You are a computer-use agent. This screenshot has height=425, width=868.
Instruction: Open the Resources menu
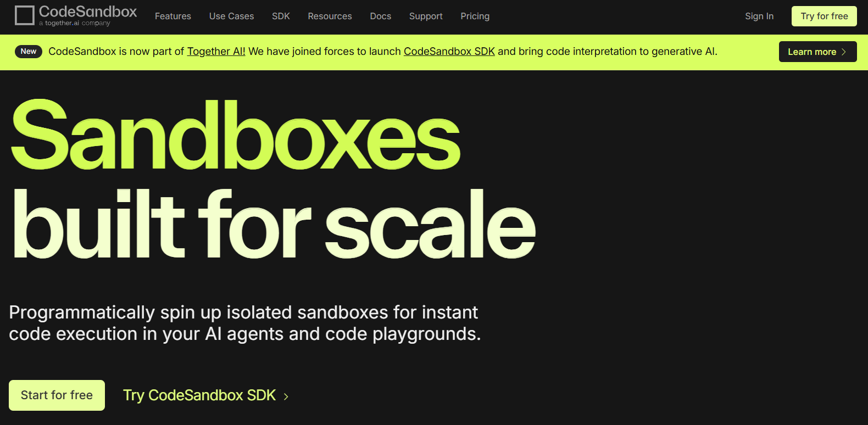330,16
